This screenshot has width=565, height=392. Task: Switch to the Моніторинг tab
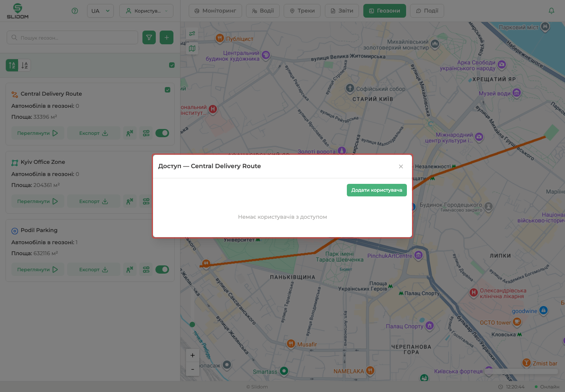(x=215, y=11)
